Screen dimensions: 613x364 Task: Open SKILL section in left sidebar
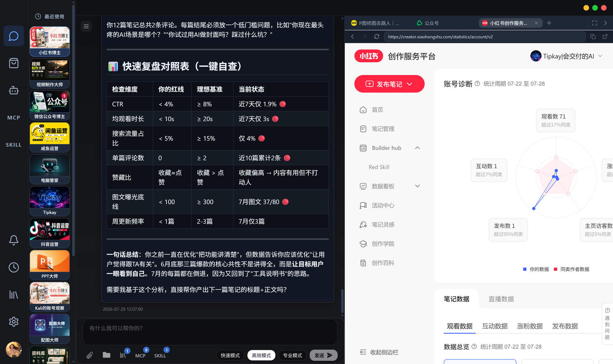[x=13, y=145]
